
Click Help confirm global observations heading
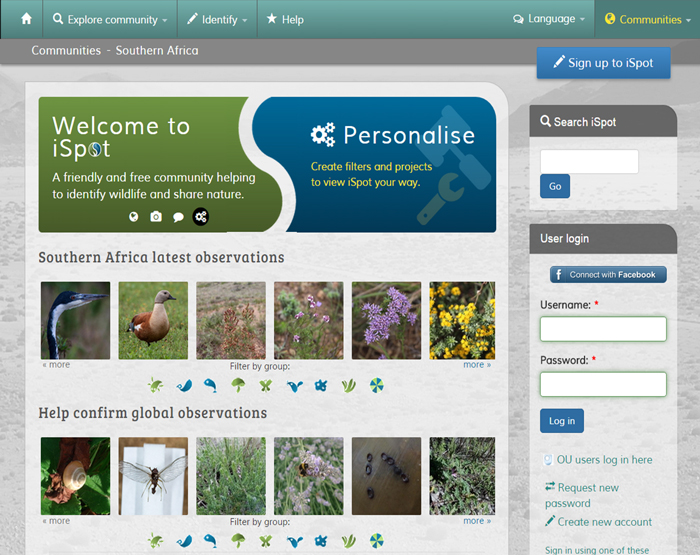tap(153, 413)
